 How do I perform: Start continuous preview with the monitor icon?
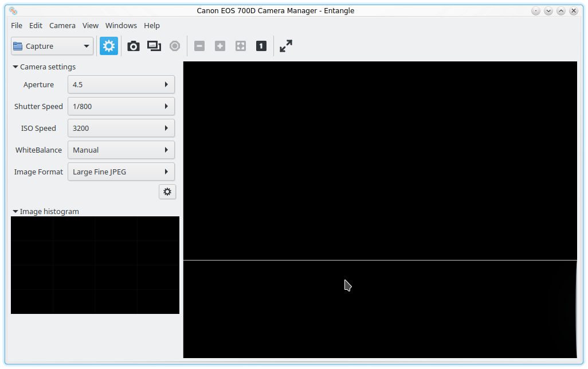pos(154,46)
